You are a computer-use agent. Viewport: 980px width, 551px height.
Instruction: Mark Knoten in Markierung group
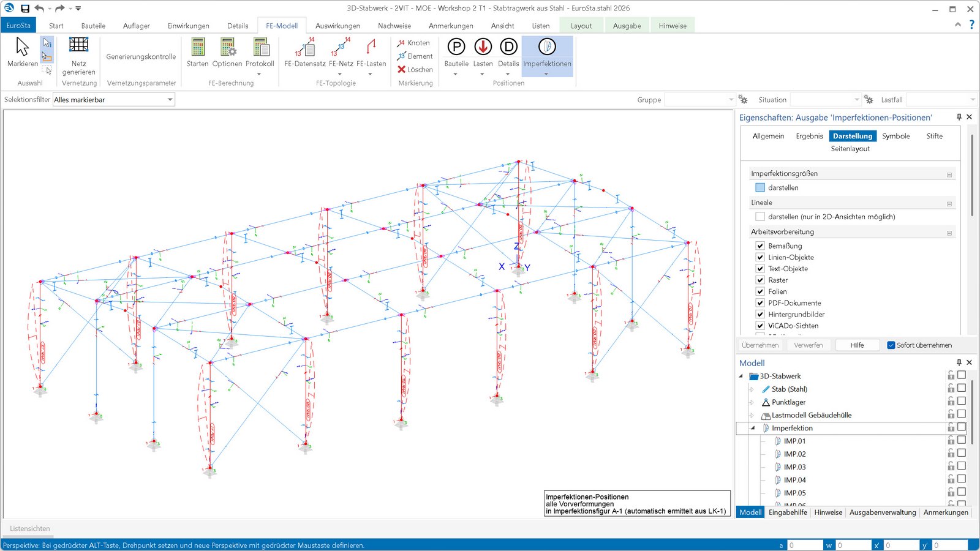click(413, 43)
